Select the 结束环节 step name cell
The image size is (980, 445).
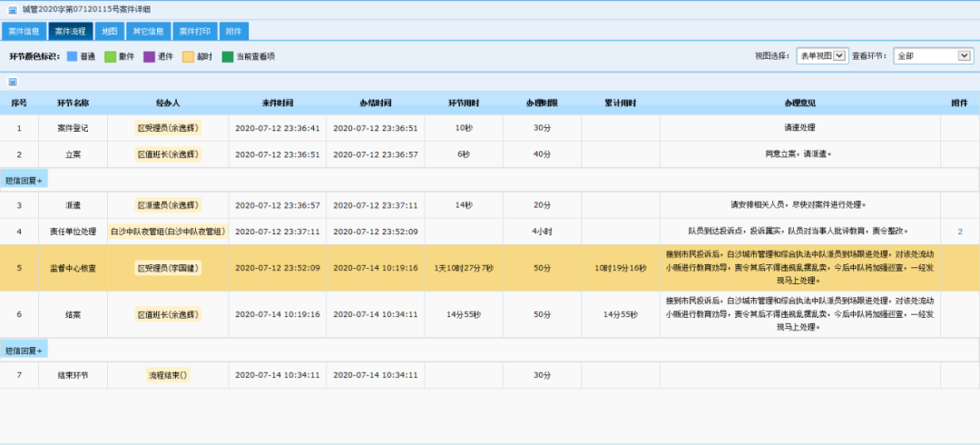tap(73, 376)
